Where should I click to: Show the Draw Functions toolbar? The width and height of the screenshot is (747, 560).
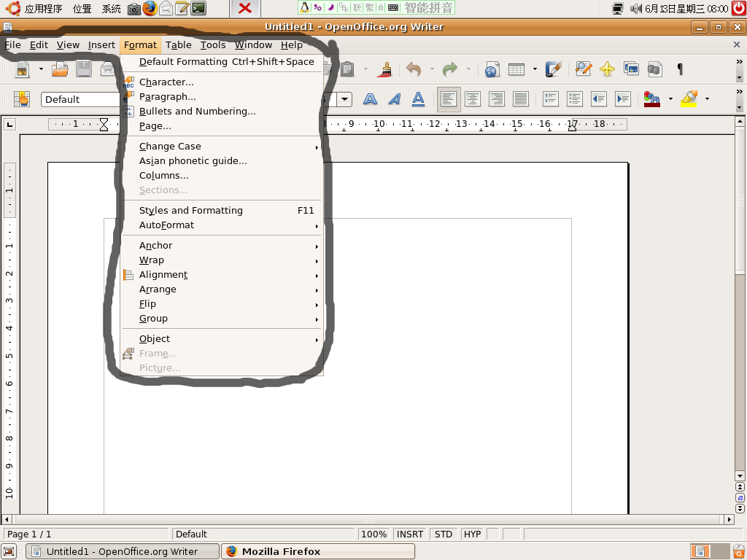tap(554, 69)
